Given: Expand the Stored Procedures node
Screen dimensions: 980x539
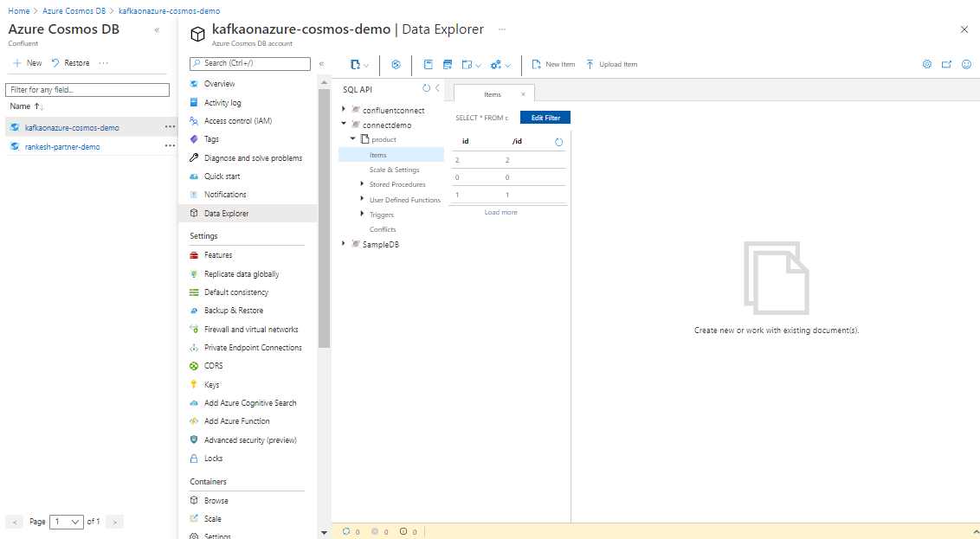Looking at the screenshot, I should click(x=362, y=183).
